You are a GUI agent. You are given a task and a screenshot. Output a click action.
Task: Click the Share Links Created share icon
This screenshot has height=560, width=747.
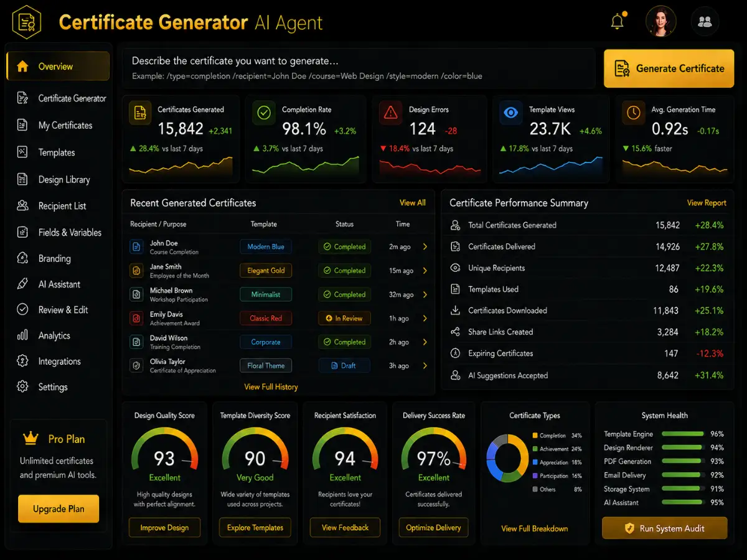coord(456,332)
